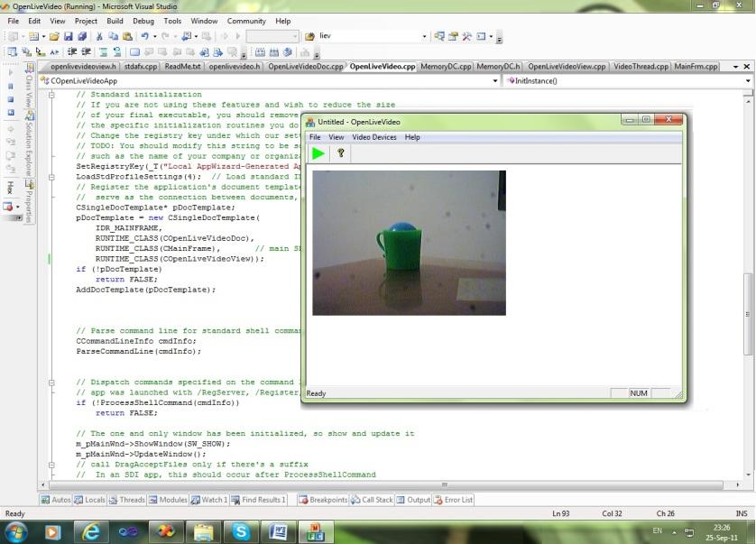Open the Tools menu in Visual Studio
The width and height of the screenshot is (756, 544).
pyautogui.click(x=172, y=22)
